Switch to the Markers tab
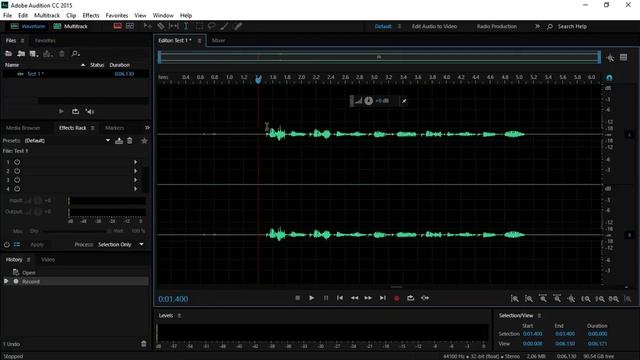 [x=114, y=128]
